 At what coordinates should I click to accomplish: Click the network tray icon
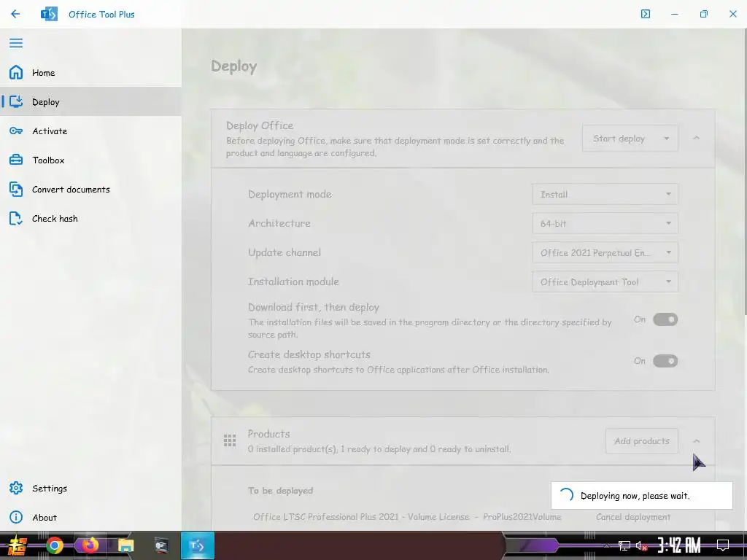[x=624, y=545]
